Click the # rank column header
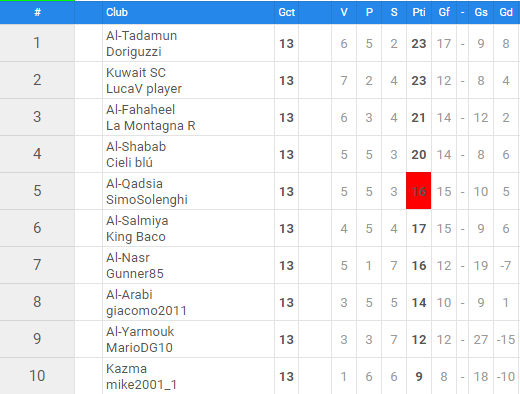The height and width of the screenshot is (394, 520). (x=37, y=12)
